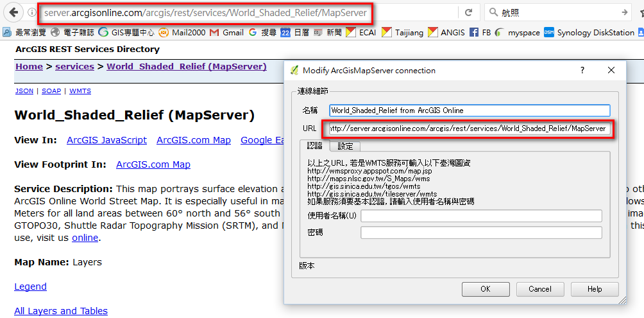644x318 pixels.
Task: Confirm the dialog with OK
Action: (x=486, y=289)
